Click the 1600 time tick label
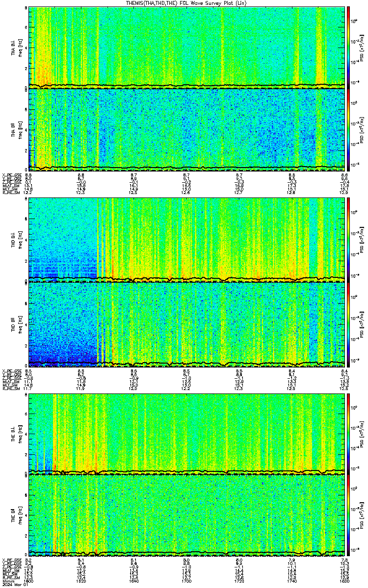 coord(29,582)
